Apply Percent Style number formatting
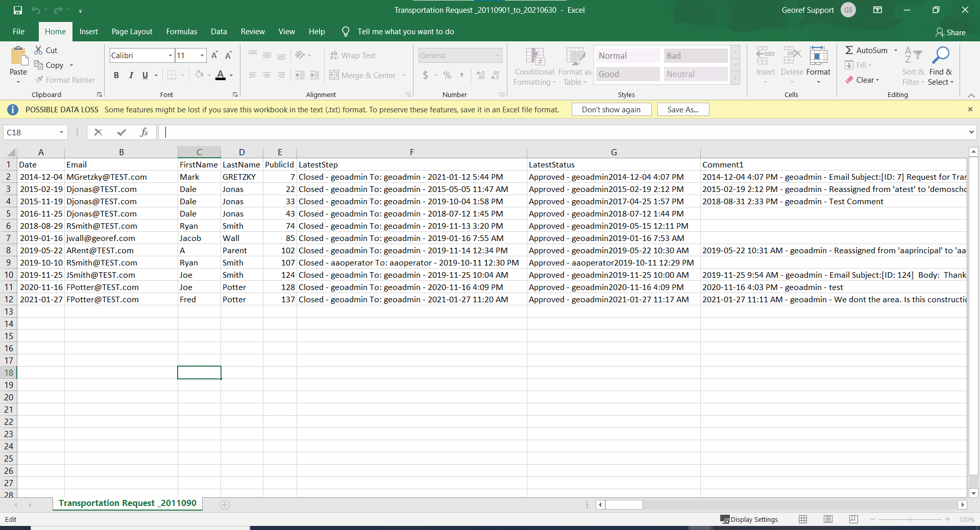The image size is (980, 530). [x=448, y=75]
